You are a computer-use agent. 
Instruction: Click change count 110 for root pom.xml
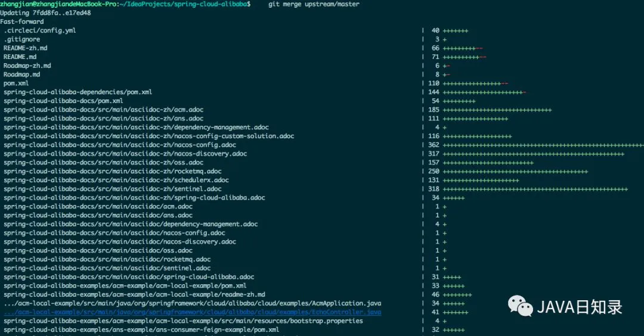(434, 83)
